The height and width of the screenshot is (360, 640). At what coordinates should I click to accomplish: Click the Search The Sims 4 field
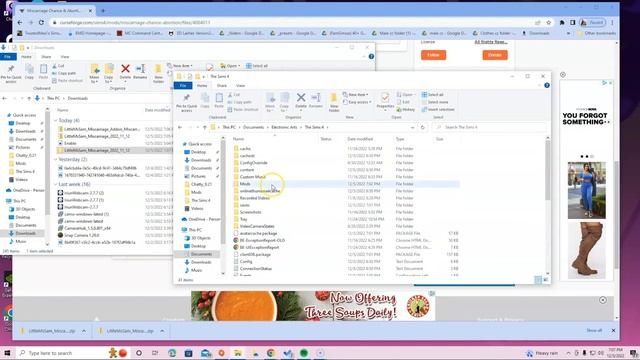click(489, 127)
